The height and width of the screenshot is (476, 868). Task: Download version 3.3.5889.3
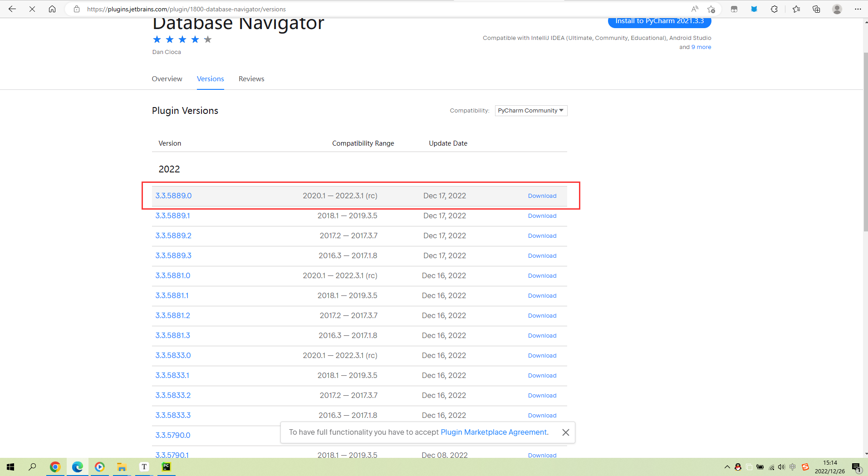click(x=542, y=256)
